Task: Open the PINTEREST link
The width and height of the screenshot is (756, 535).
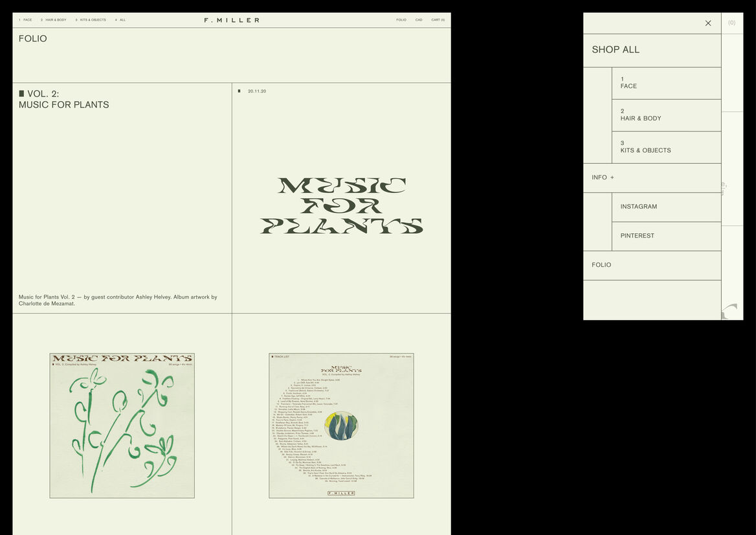Action: (637, 236)
